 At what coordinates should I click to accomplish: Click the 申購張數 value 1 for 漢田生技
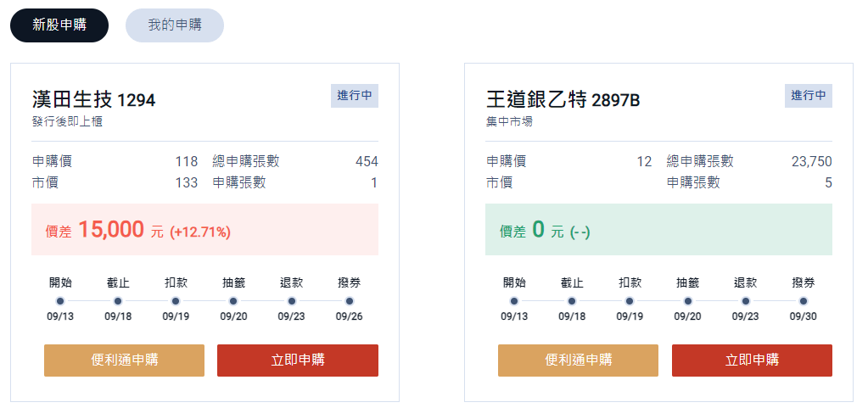[x=374, y=182]
